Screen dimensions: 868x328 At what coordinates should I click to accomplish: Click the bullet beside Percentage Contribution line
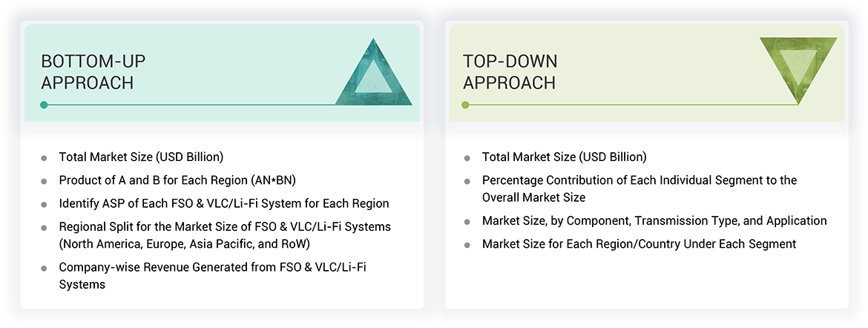click(x=467, y=181)
